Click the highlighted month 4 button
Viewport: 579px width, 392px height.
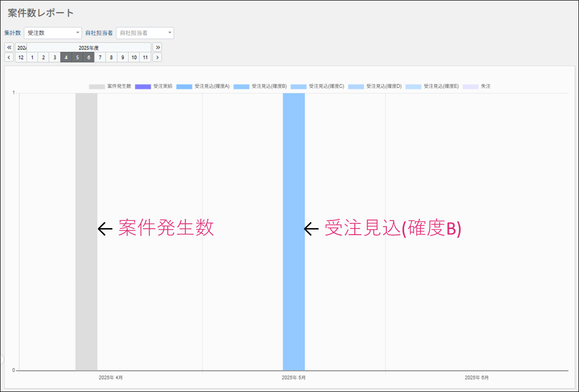pyautogui.click(x=66, y=57)
